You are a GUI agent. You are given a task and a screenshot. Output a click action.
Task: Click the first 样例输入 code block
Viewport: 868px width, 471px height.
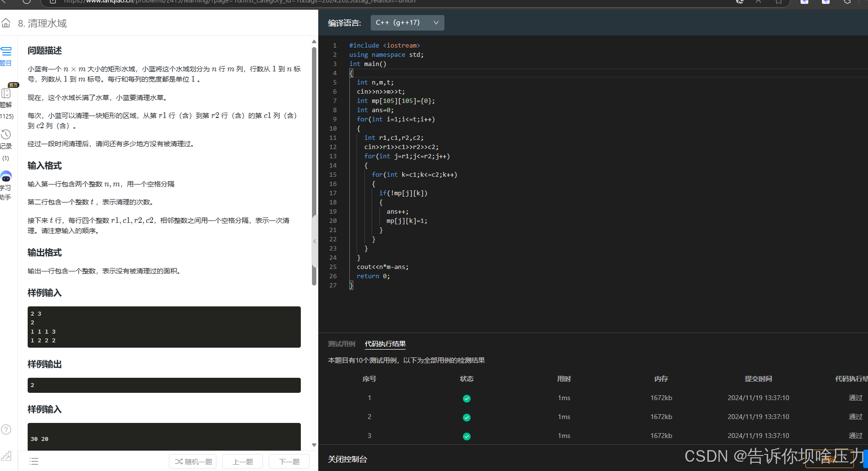click(x=164, y=327)
